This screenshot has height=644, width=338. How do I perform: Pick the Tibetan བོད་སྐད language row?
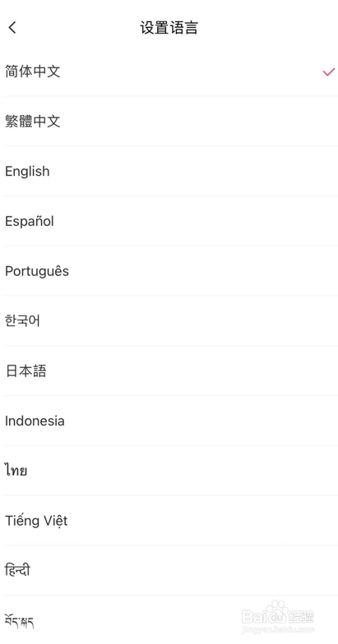coord(169,620)
